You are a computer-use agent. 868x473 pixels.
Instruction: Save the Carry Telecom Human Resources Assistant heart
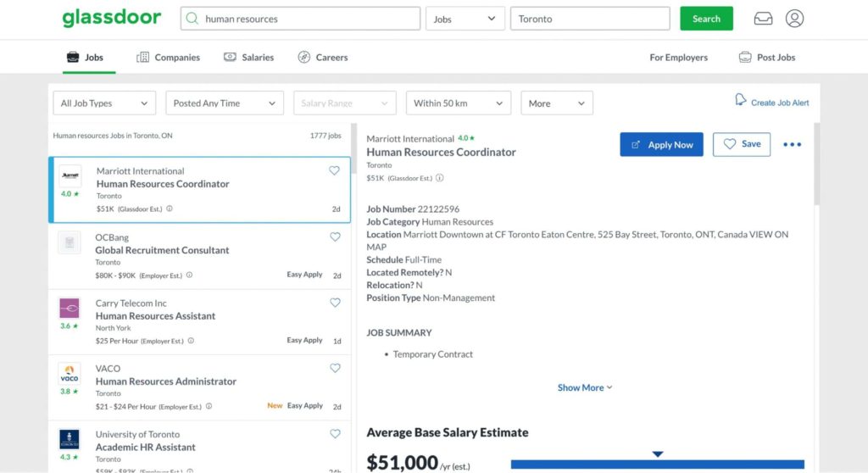pos(335,303)
